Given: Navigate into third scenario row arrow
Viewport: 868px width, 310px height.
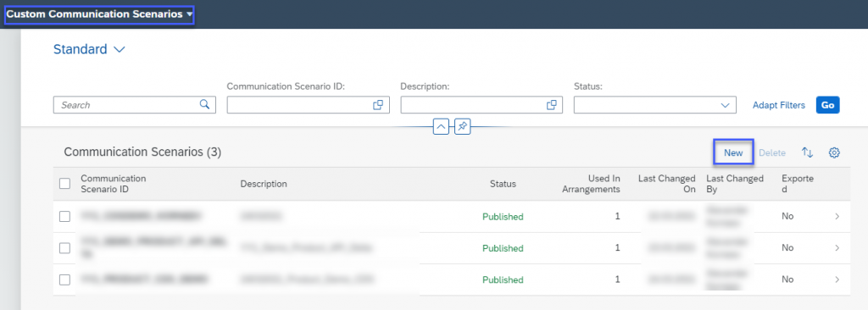Looking at the screenshot, I should [837, 280].
